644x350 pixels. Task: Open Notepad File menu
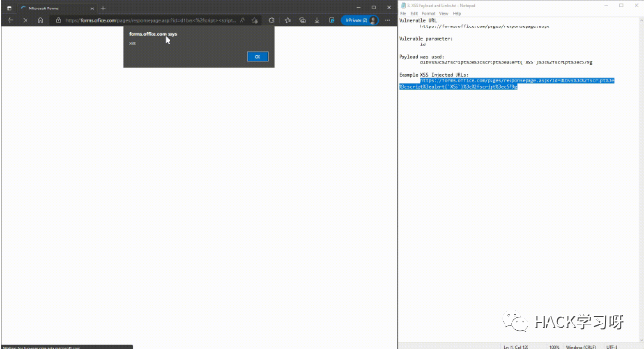point(402,13)
